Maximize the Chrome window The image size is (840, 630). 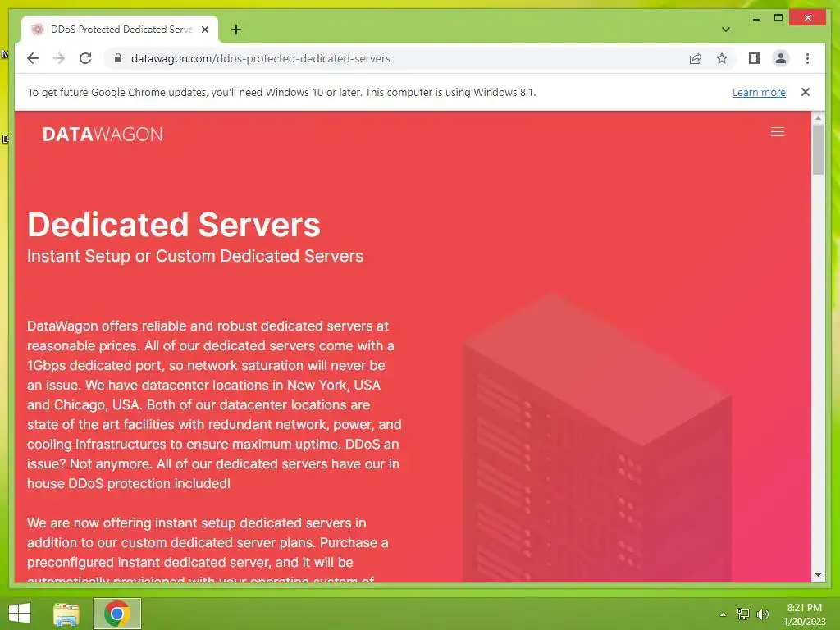point(778,18)
